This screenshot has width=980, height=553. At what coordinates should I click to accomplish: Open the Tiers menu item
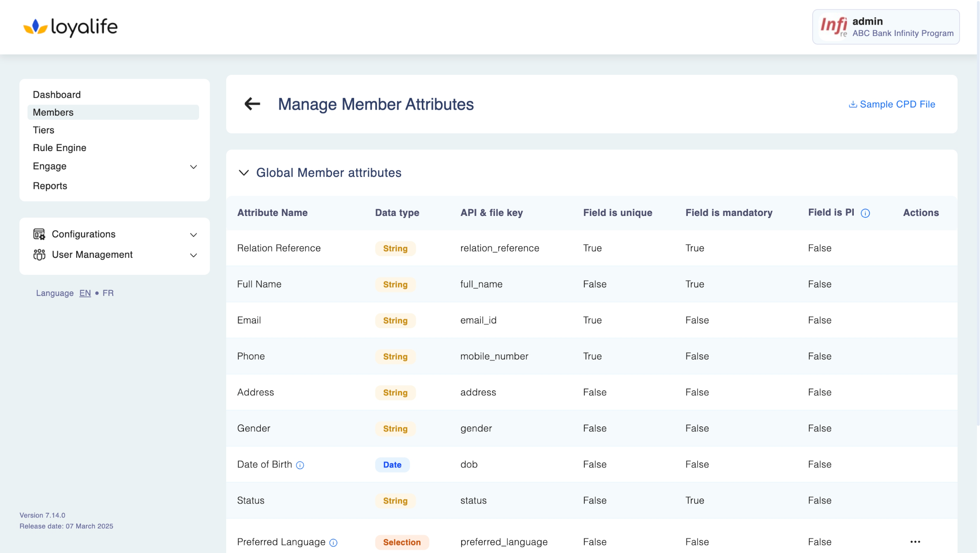tap(44, 130)
